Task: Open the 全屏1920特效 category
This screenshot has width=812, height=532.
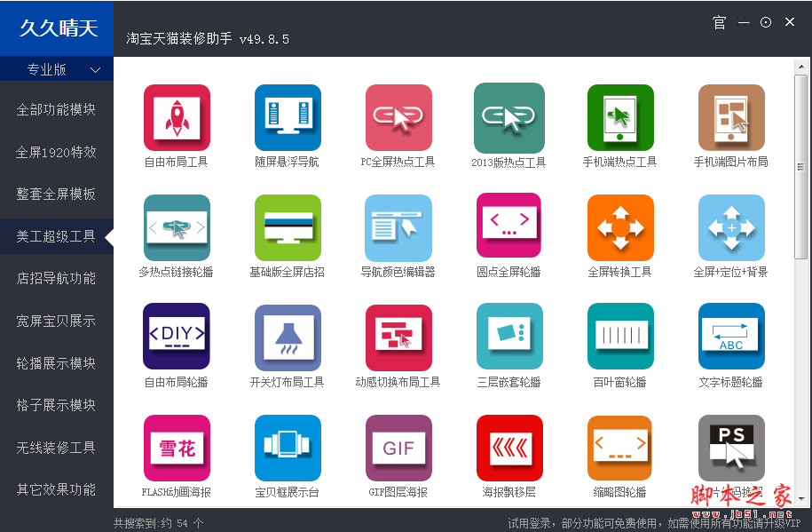Action: [x=57, y=152]
